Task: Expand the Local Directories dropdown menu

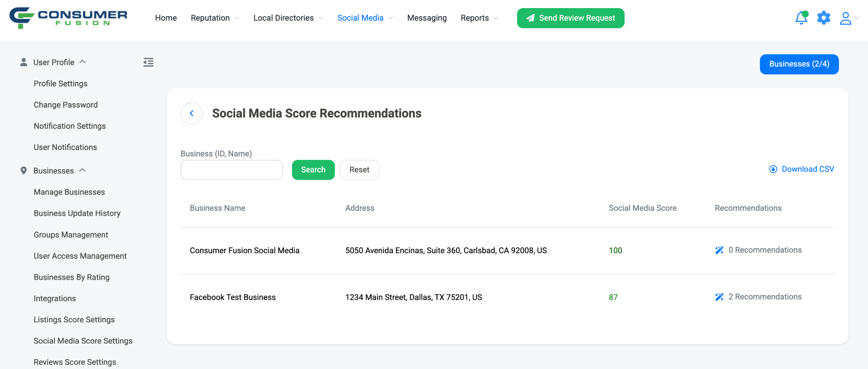Action: (321, 18)
